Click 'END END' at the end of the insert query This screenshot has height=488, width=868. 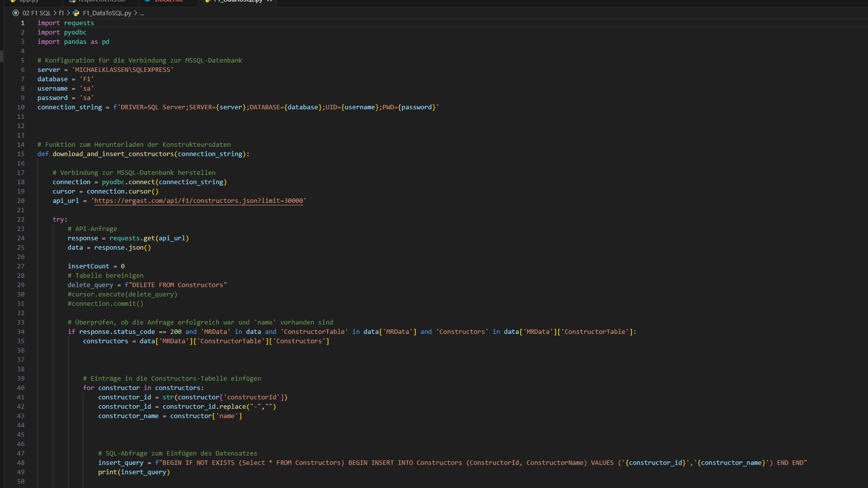click(790, 462)
